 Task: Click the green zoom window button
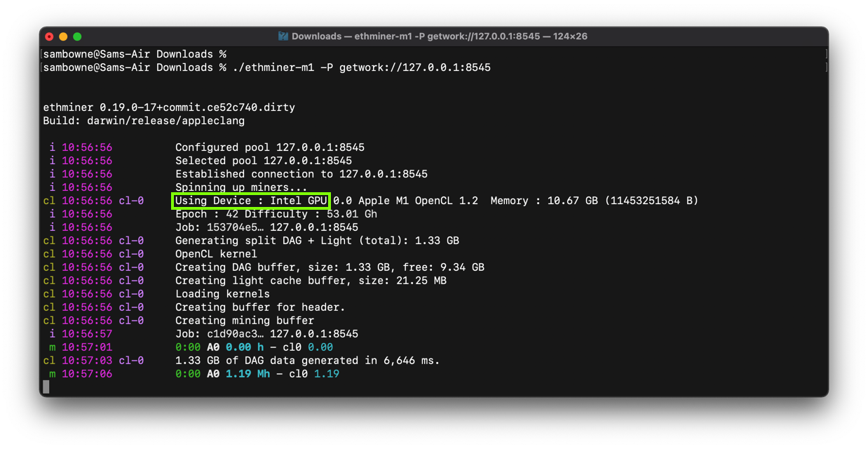coord(77,36)
